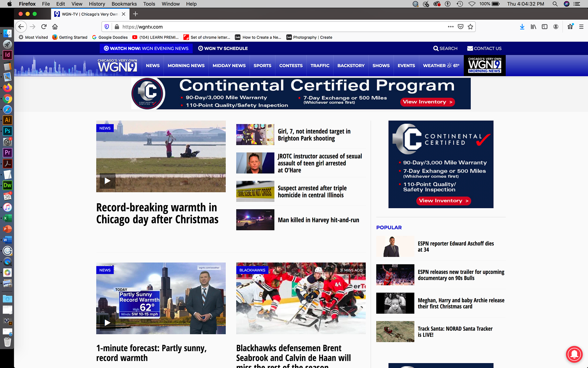Click SEARCH in the top bar
The width and height of the screenshot is (588, 368).
click(x=445, y=48)
